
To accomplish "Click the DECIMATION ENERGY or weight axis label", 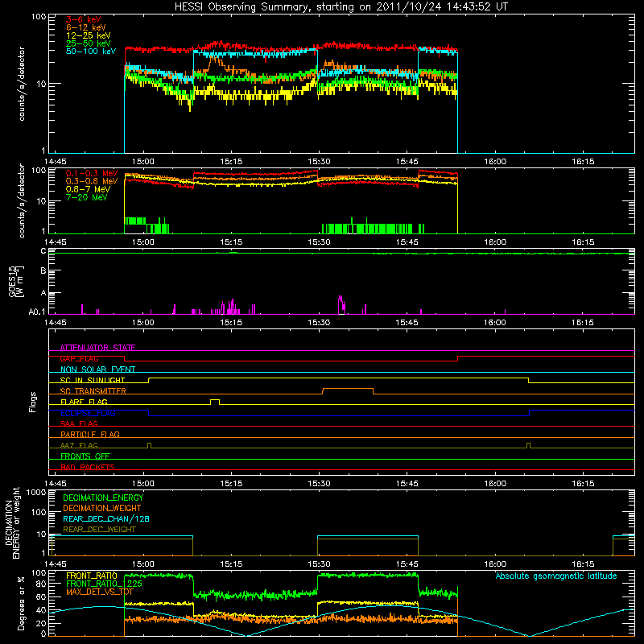I will tap(12, 522).
